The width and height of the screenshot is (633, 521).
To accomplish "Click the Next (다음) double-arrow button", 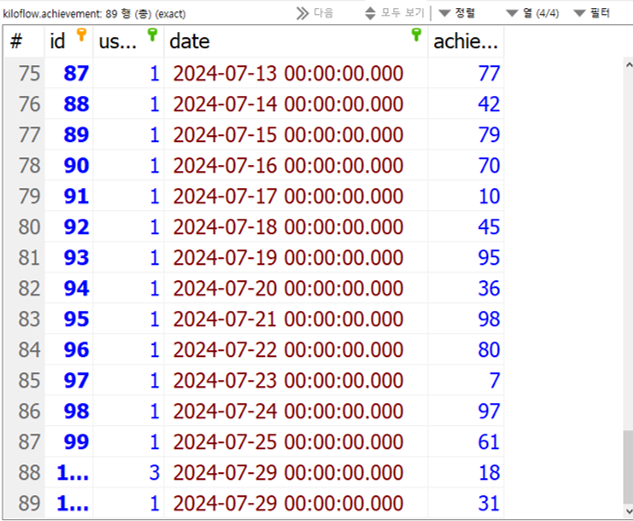I will coord(314,13).
